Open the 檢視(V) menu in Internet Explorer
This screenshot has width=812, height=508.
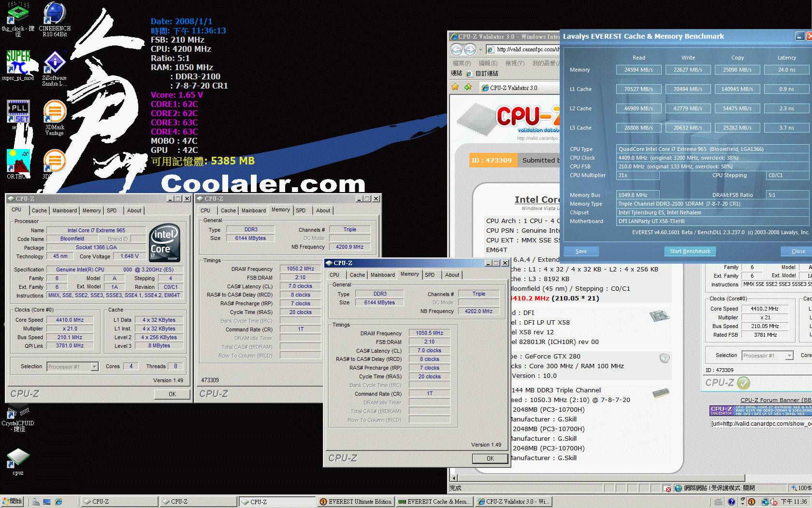(x=515, y=63)
